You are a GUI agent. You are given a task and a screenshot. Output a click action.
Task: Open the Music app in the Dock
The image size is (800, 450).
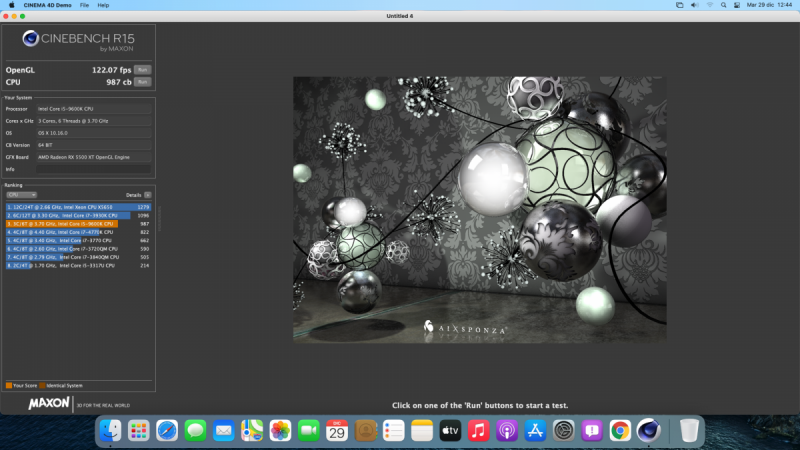(x=478, y=430)
